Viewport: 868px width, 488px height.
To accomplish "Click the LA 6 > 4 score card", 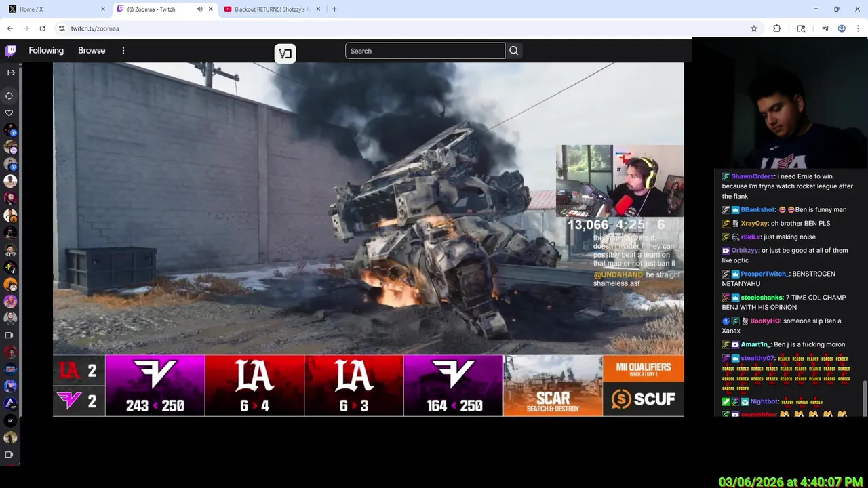I will coord(254,385).
